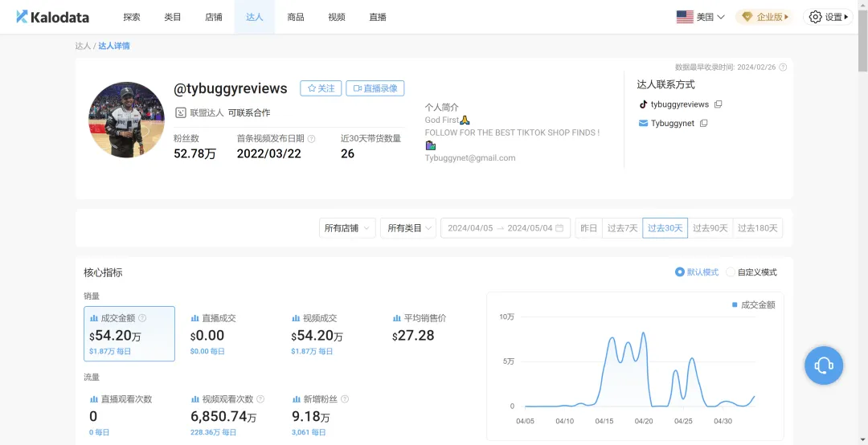
Task: Copy the Tybuggynet email contact
Action: pyautogui.click(x=703, y=123)
